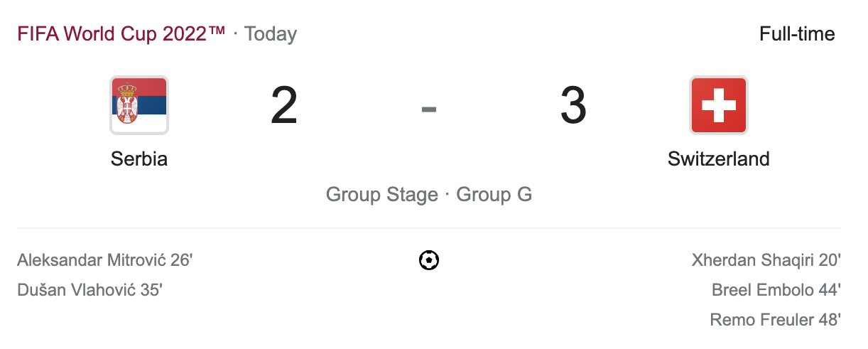
Task: Click the soccer ball goals icon
Action: (x=429, y=260)
